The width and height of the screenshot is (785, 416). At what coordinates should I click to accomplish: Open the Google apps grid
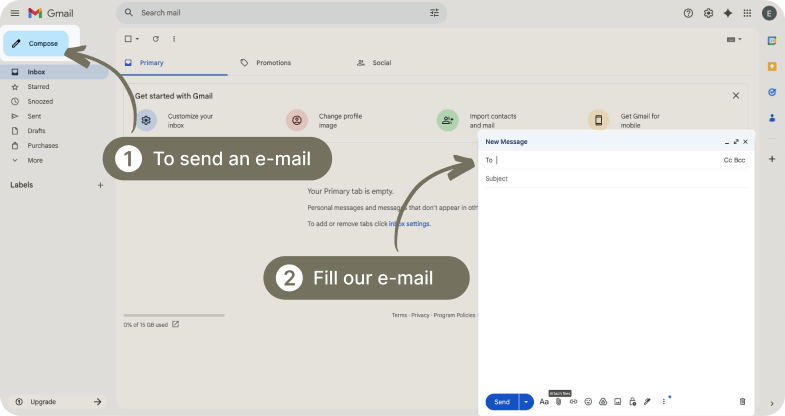tap(747, 14)
